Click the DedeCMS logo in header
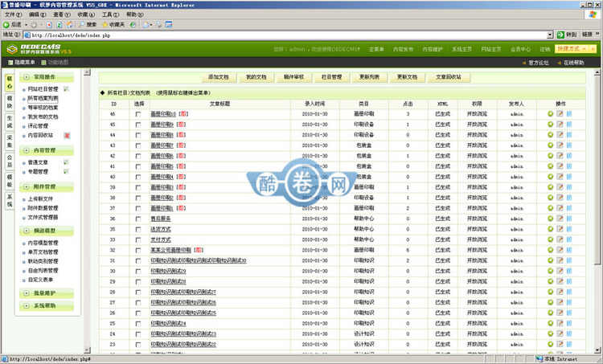Image resolution: width=603 pixels, height=364 pixels. point(39,49)
